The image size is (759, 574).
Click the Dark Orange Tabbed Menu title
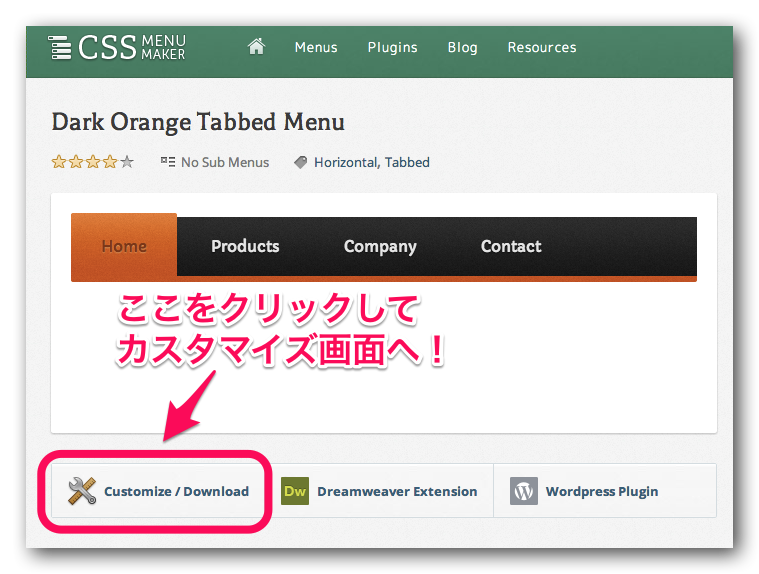[x=198, y=121]
